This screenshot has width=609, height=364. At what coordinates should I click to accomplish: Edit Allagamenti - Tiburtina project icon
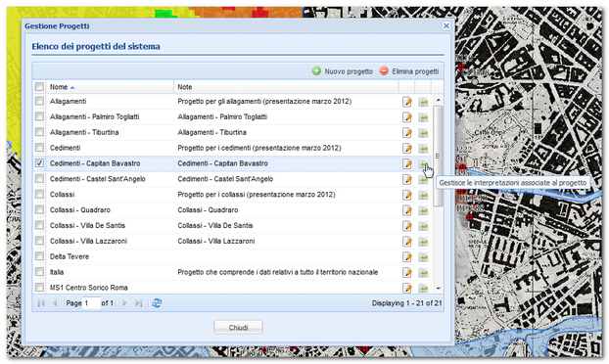click(x=407, y=133)
